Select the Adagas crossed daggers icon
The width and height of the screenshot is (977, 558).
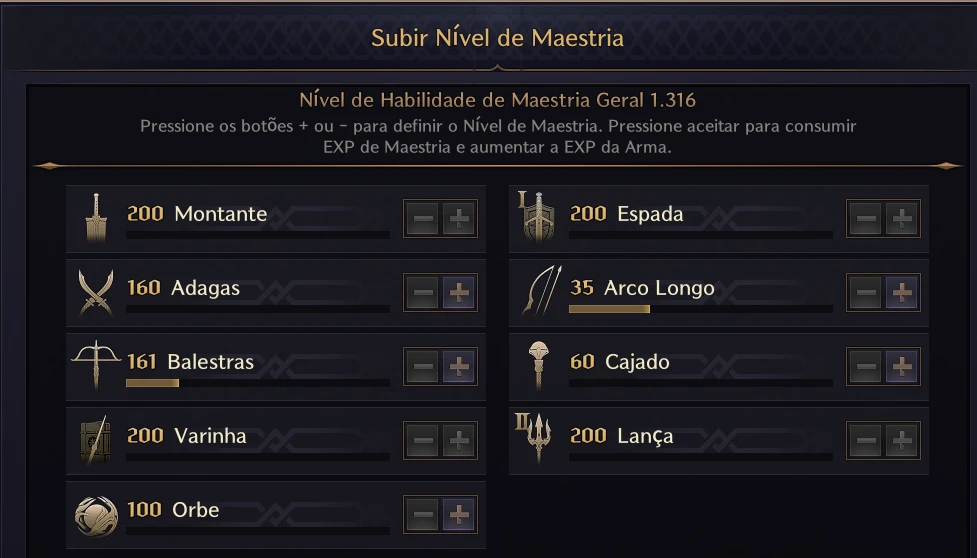96,293
